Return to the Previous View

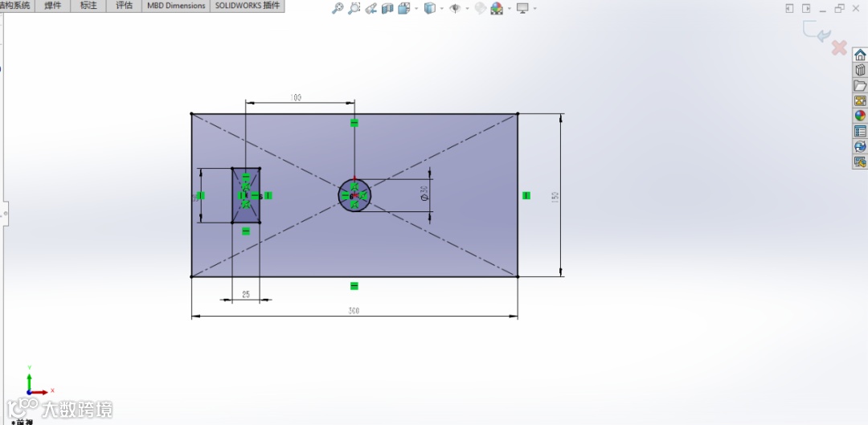click(x=371, y=8)
